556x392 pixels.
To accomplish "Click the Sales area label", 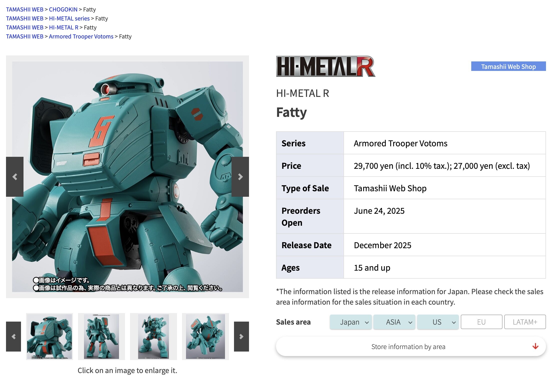I will (x=293, y=322).
